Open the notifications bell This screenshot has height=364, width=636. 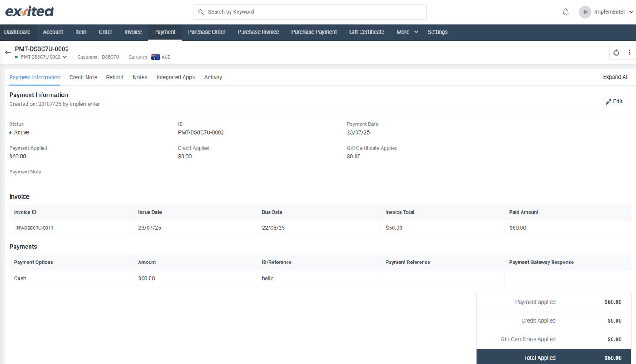[x=565, y=12]
